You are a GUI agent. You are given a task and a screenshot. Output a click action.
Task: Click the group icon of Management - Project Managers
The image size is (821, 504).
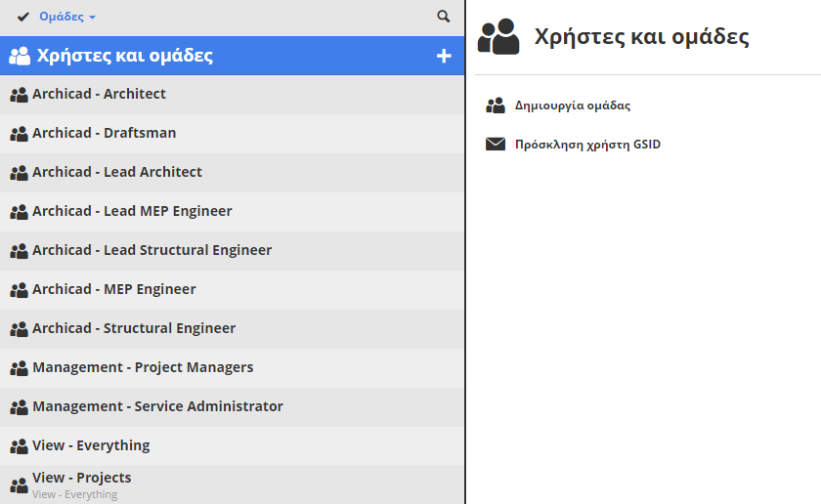(19, 368)
